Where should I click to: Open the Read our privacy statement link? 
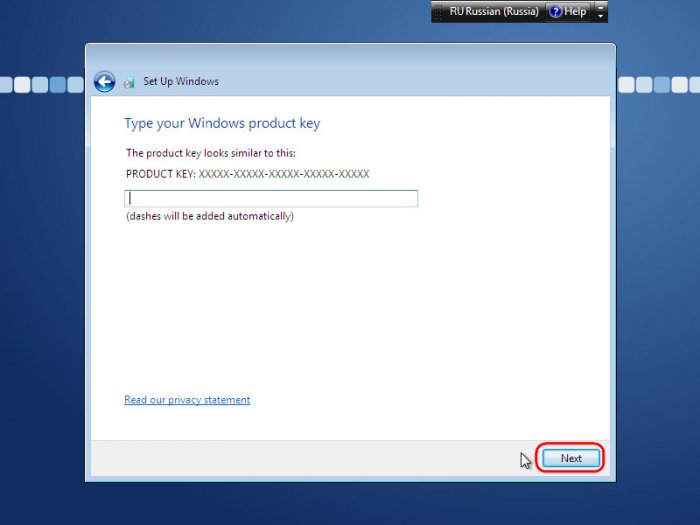(x=187, y=400)
